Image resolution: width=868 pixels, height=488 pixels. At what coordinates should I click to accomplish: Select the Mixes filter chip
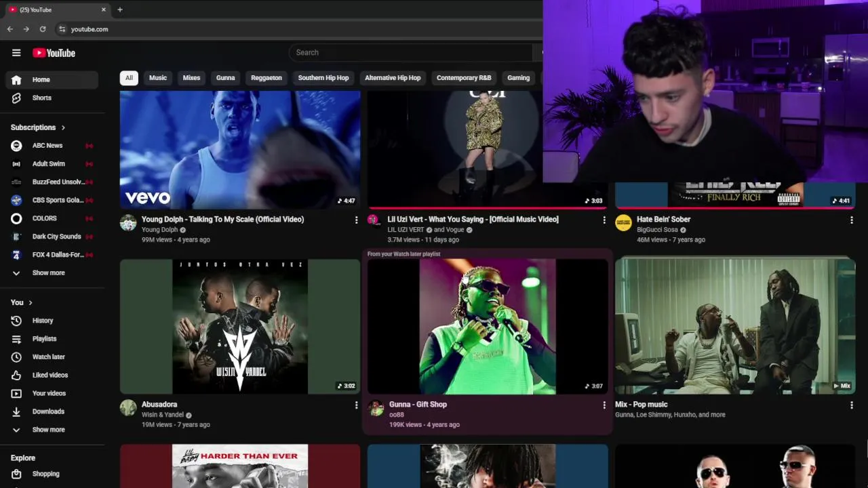coord(192,78)
